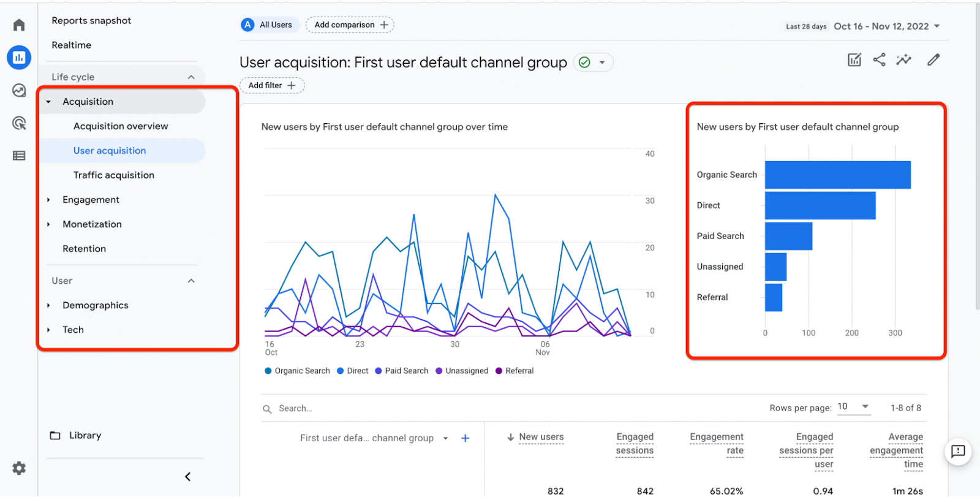The image size is (980, 497).
Task: Open the Home icon in left rail
Action: tap(19, 25)
